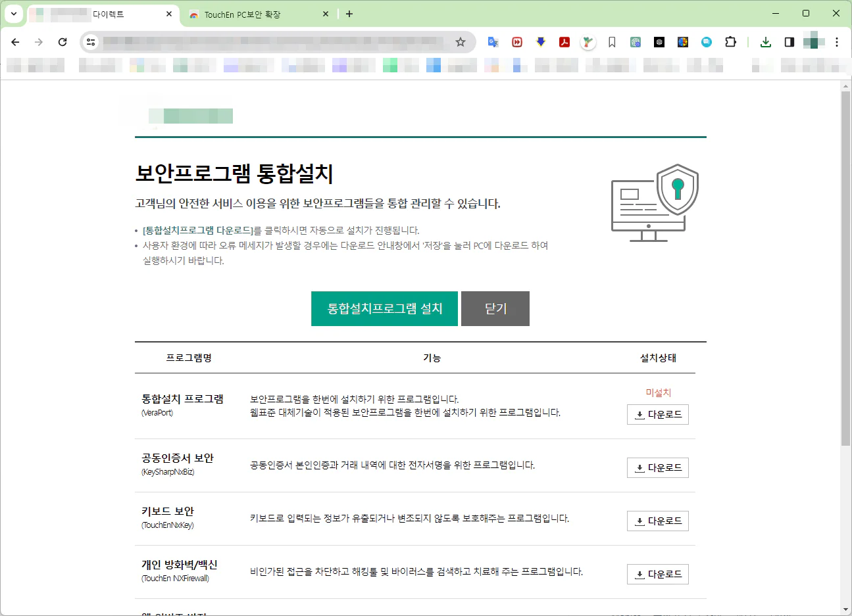Viewport: 852px width, 616px height.
Task: Go back to the previous page
Action: (15, 42)
